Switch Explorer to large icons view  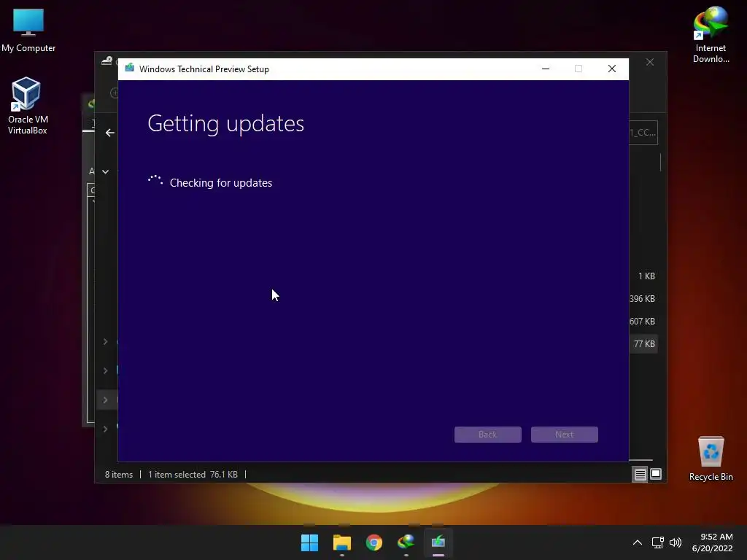tap(656, 474)
